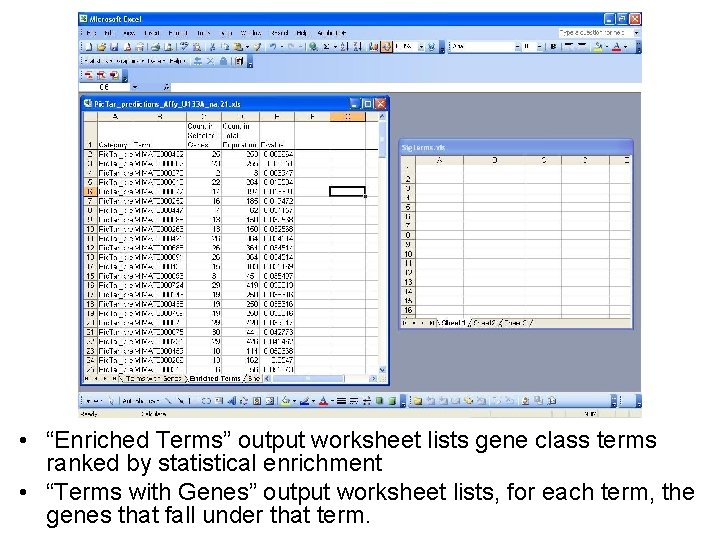Open the Font size dropdown

539,46
